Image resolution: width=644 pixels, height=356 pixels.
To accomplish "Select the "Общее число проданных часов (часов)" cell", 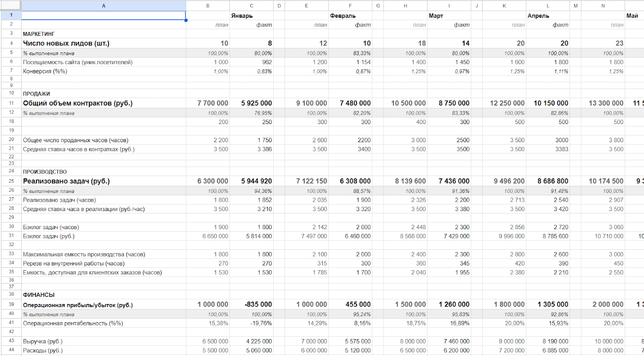I will (x=103, y=140).
